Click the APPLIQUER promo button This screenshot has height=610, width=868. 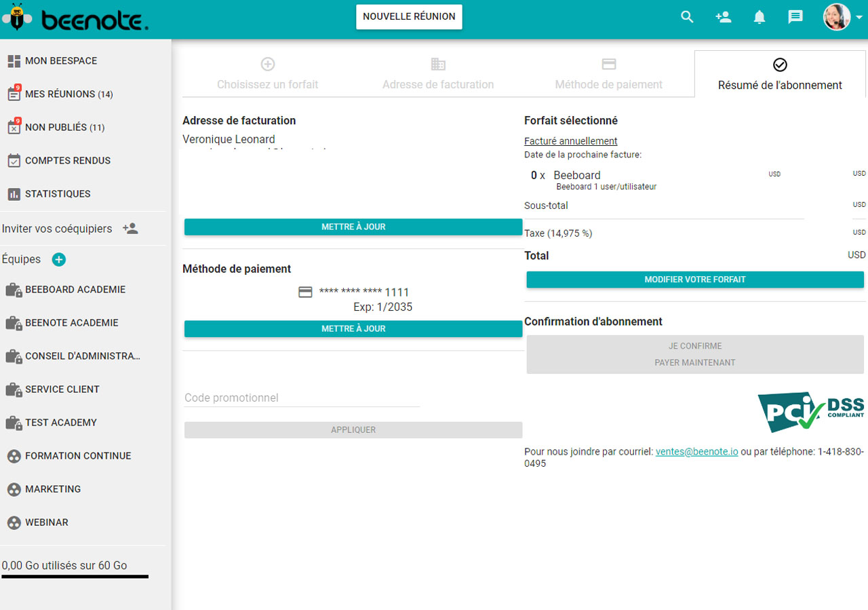[353, 430]
